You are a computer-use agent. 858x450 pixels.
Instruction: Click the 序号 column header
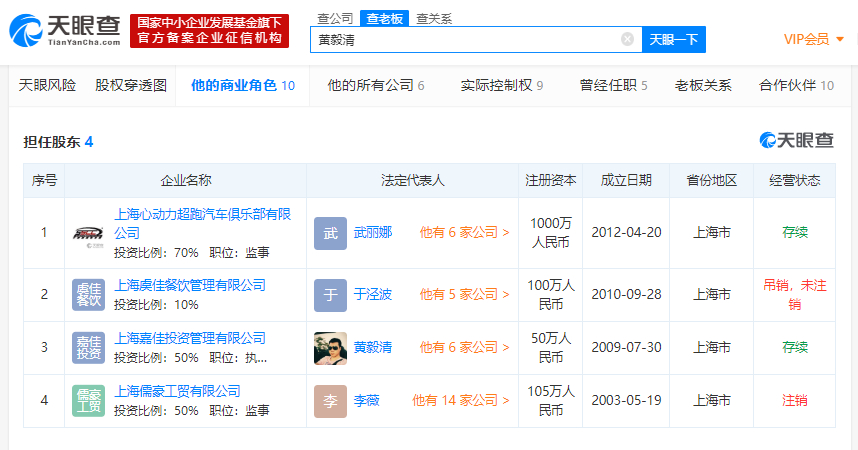coord(44,181)
